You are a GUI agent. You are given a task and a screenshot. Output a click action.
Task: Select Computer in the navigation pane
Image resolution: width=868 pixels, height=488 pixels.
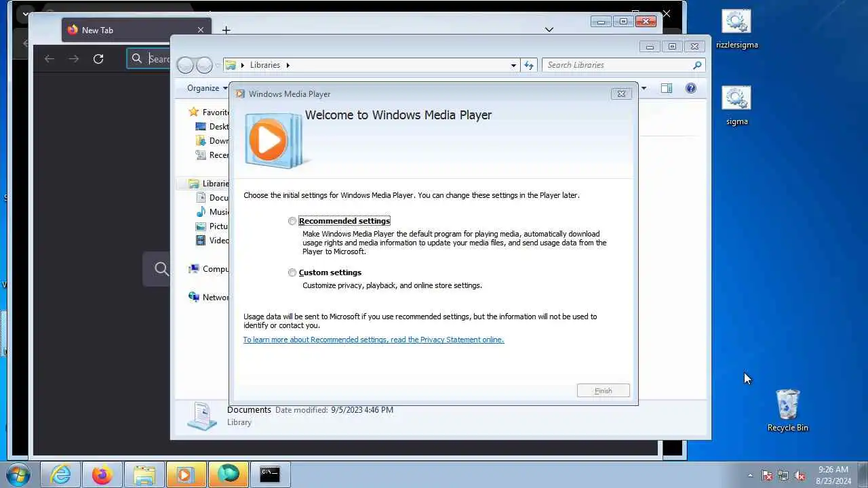click(x=208, y=269)
